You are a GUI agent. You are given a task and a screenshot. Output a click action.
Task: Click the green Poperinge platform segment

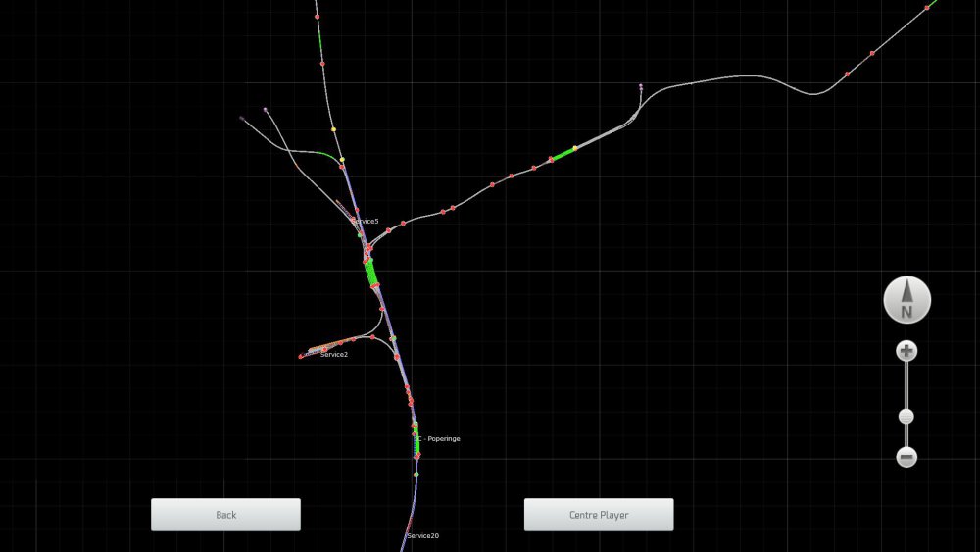click(416, 443)
